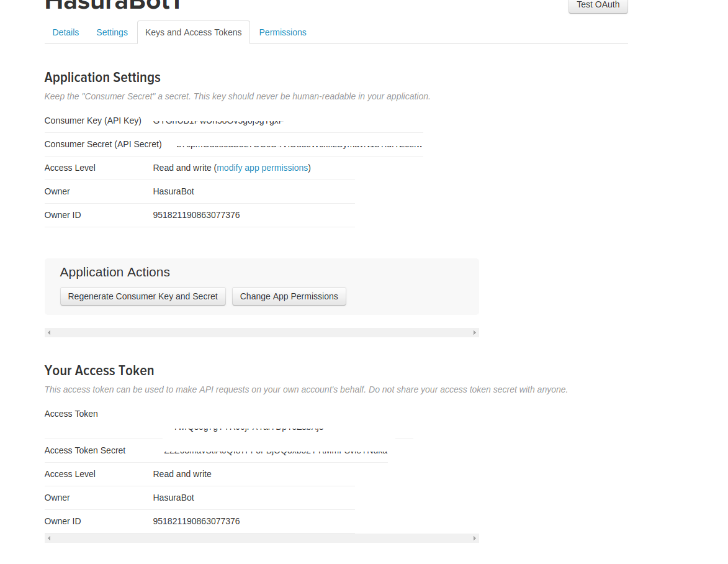Click left arrow of lower horizontal scrollbar

coord(49,538)
